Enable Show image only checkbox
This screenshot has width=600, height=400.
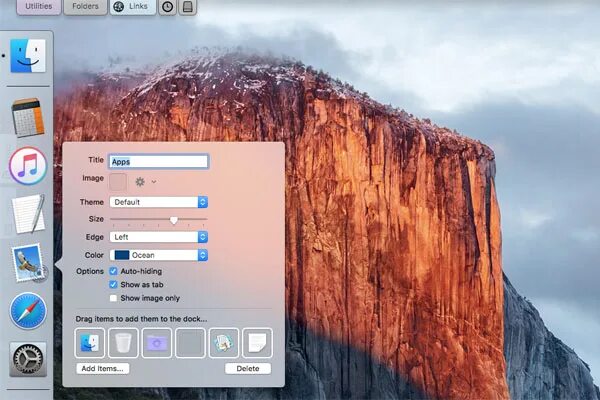coord(113,298)
